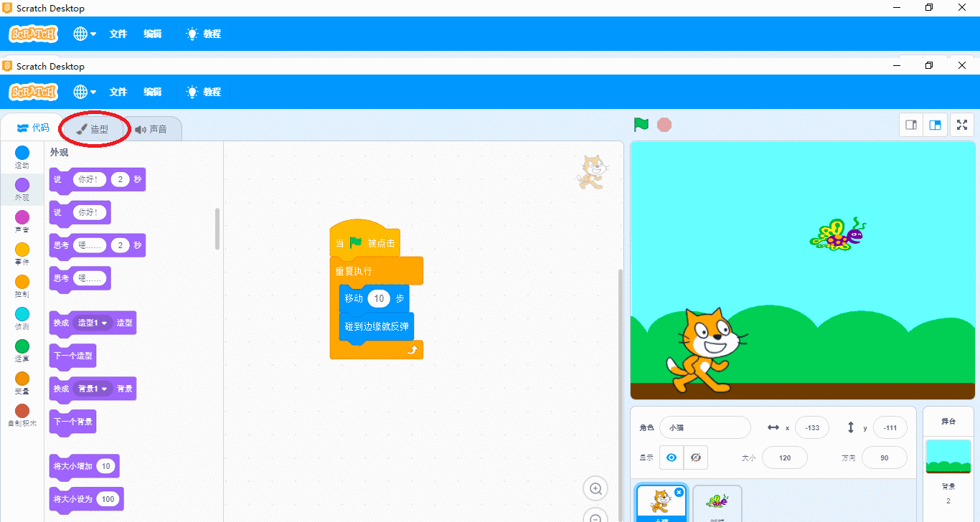This screenshot has height=522, width=980.
Task: Select 外观 looks block category
Action: pyautogui.click(x=22, y=189)
